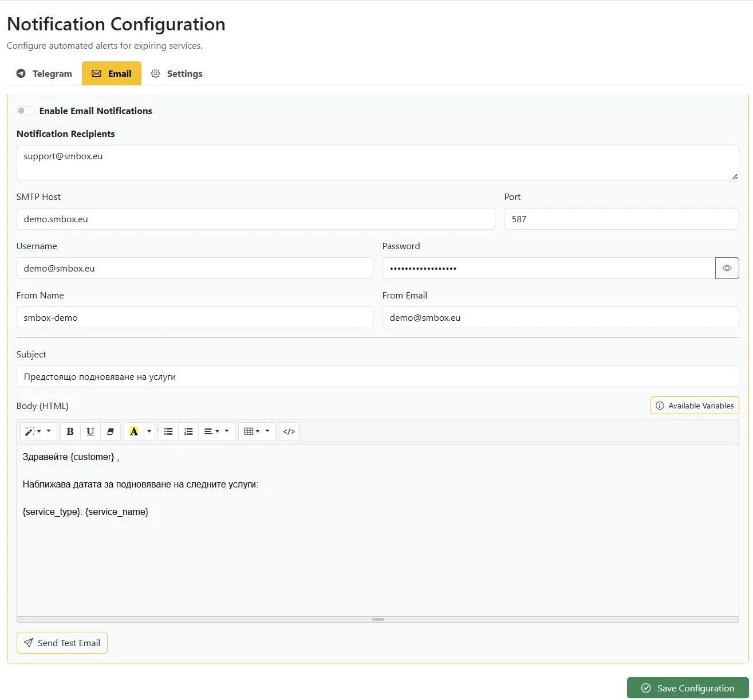This screenshot has height=700, width=753.
Task: Enable Email Notifications switch
Action: click(x=25, y=111)
